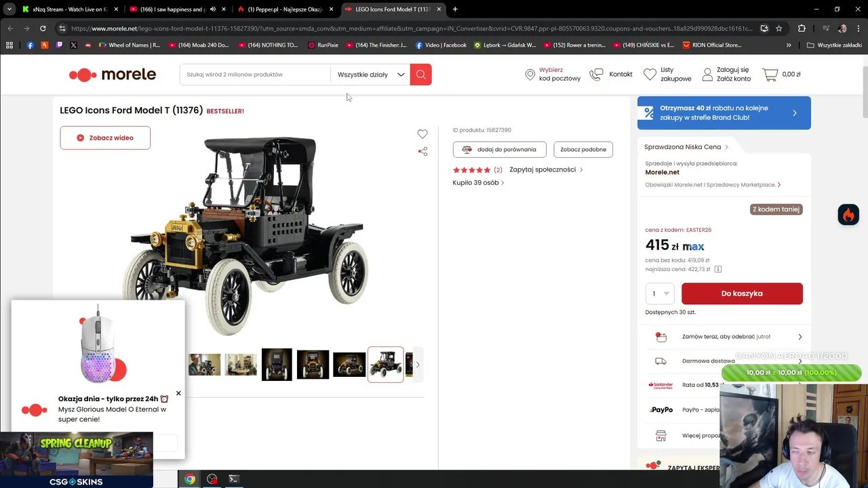Open the Facebook bookmark icon
This screenshot has height=488, width=868.
pyautogui.click(x=30, y=45)
